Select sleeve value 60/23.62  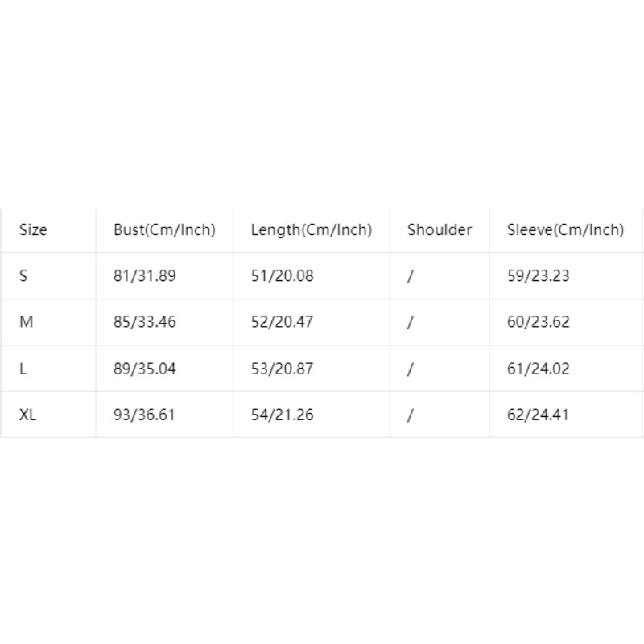[538, 321]
